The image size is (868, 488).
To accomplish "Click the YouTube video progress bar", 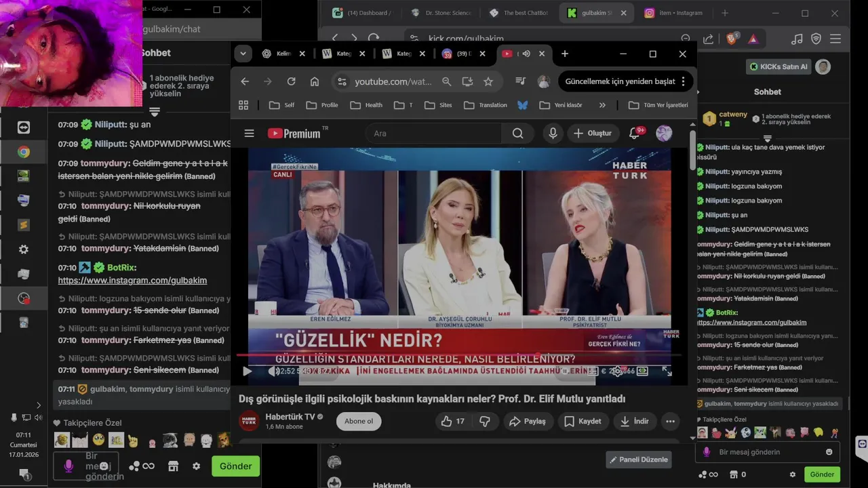I will [459, 355].
